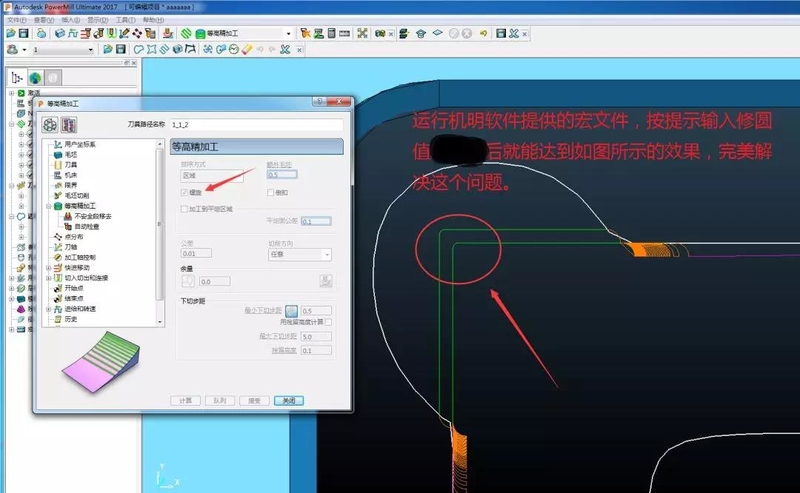Click the open project folder icon in toolbar
This screenshot has height=493, width=800.
(10, 33)
